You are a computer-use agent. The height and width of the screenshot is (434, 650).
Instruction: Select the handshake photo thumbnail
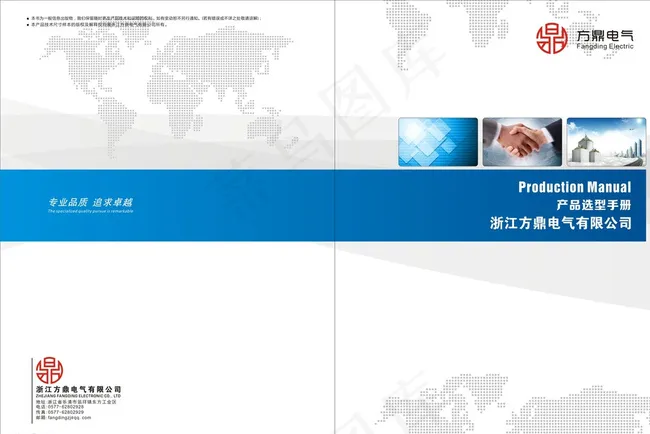[x=522, y=142]
